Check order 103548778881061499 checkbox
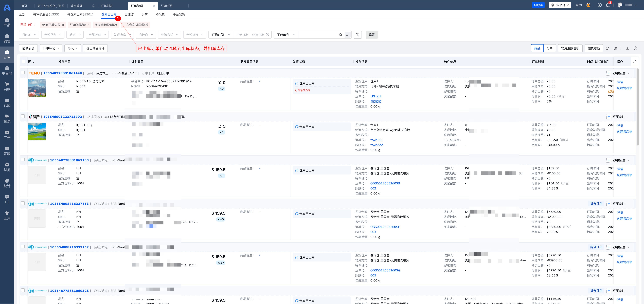 tap(23, 73)
